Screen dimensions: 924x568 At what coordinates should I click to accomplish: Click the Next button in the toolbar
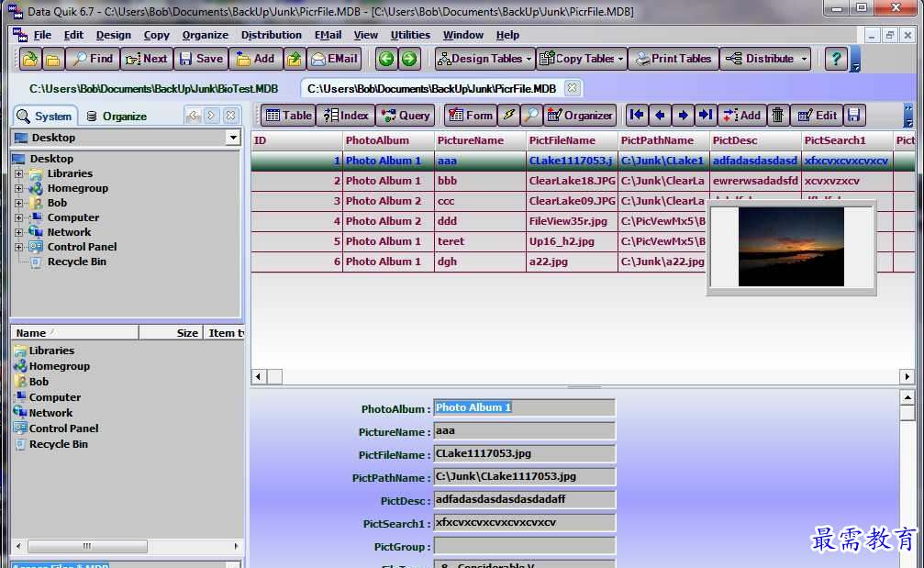[147, 59]
